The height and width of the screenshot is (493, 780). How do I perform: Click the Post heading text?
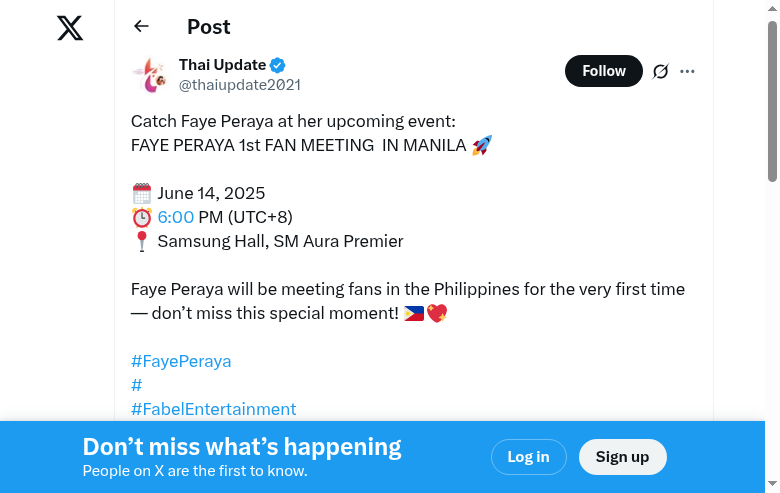pyautogui.click(x=209, y=27)
